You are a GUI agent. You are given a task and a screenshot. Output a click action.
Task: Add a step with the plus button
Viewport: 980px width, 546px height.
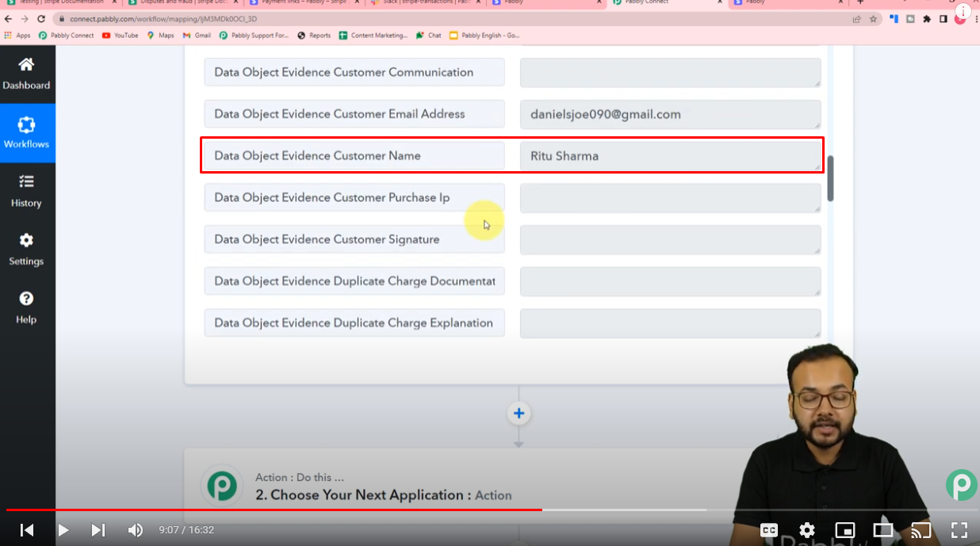519,413
